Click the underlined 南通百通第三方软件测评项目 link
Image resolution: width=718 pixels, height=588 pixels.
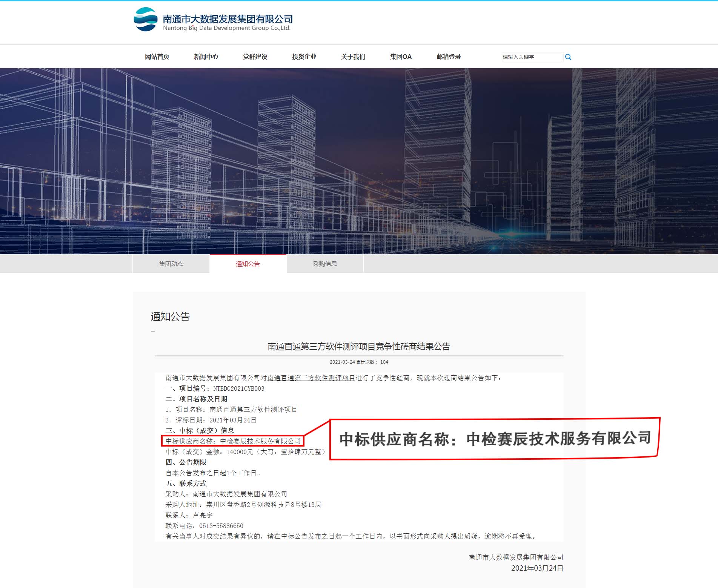(x=311, y=378)
